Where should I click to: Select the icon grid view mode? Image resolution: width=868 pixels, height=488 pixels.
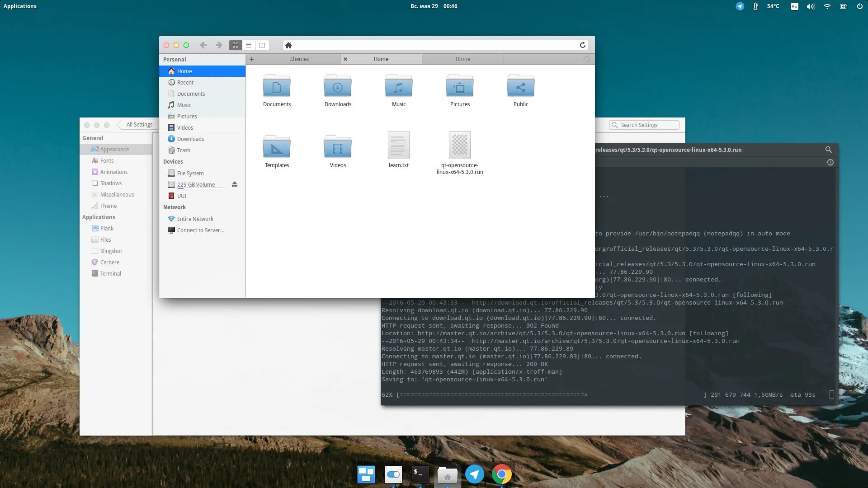pyautogui.click(x=235, y=45)
